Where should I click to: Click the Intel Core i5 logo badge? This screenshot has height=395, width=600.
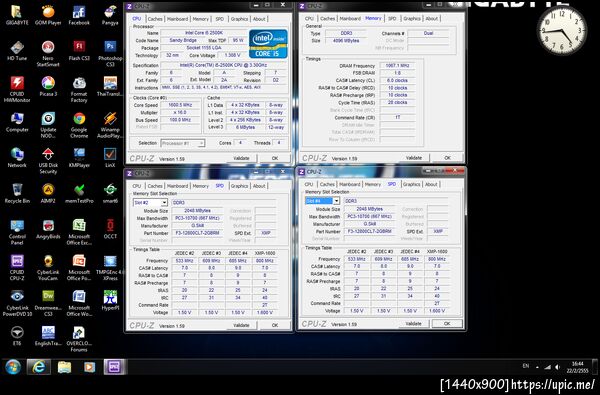(x=268, y=44)
